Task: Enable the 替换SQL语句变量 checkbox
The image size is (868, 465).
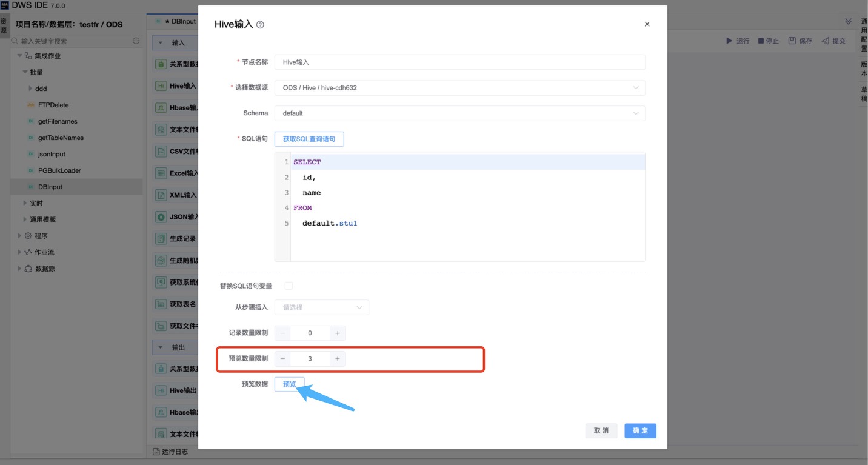Action: click(x=289, y=286)
